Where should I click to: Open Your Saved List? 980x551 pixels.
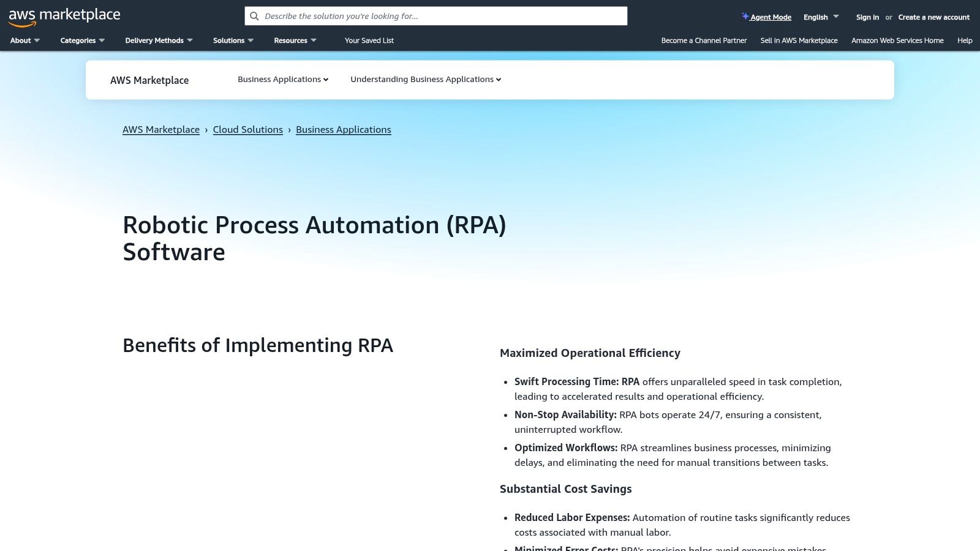[x=369, y=40]
